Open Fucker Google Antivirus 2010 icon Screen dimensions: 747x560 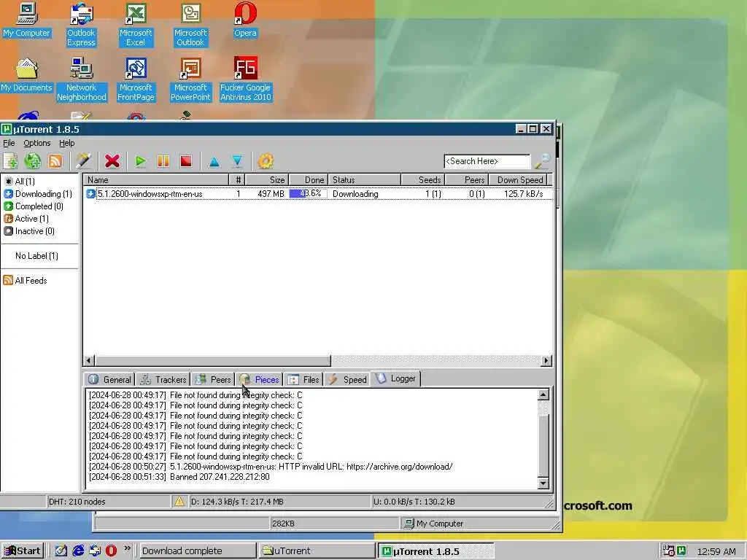coord(245,79)
